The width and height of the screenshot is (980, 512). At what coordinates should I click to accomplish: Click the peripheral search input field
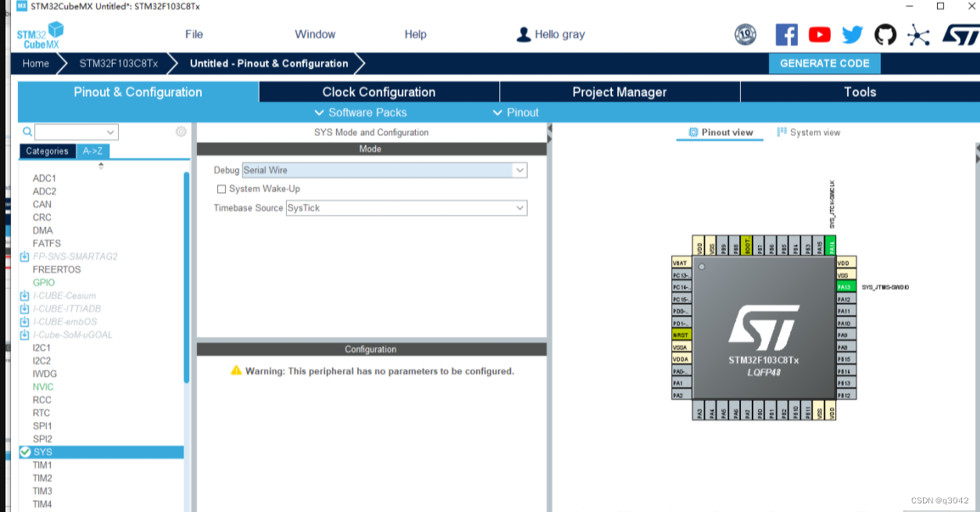click(70, 132)
